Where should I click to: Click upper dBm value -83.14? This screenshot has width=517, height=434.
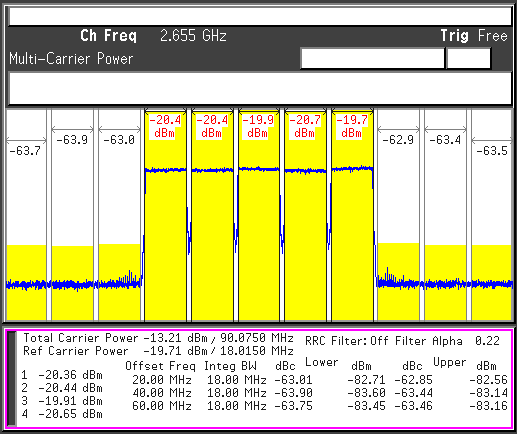[488, 393]
